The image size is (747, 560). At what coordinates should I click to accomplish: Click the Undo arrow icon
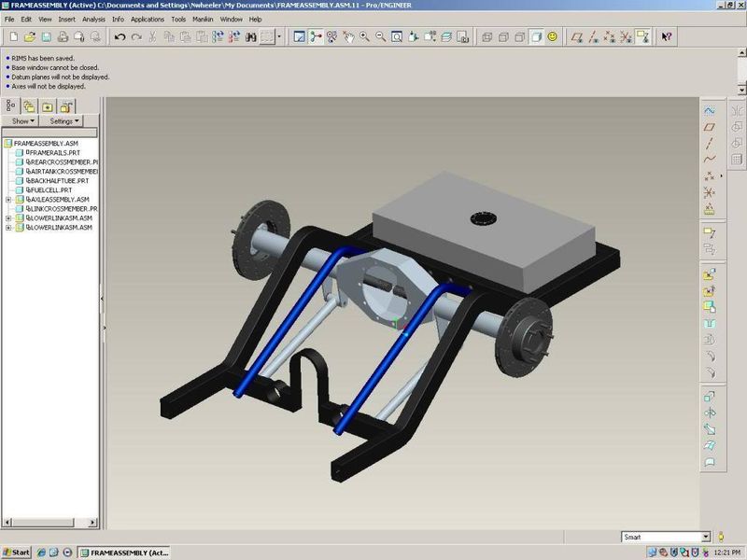pos(120,37)
